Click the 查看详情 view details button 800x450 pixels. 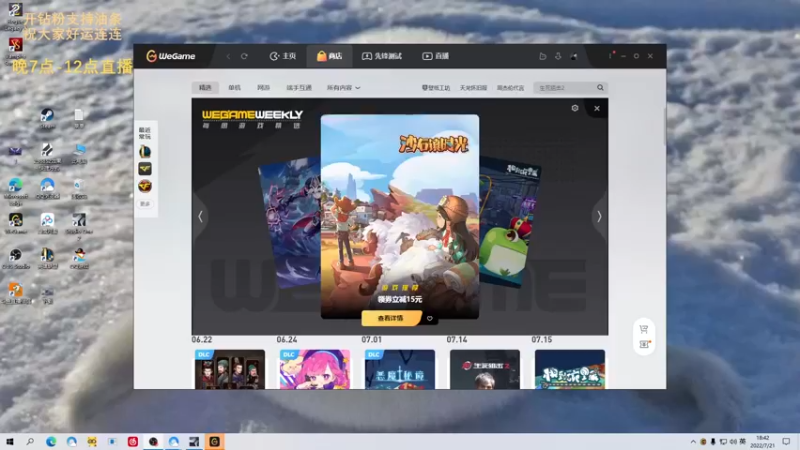pyautogui.click(x=391, y=318)
